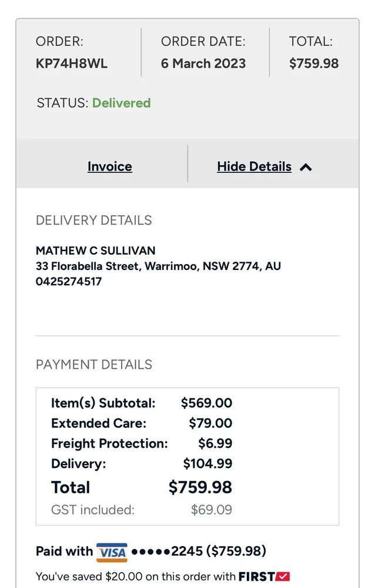Image resolution: width=375 pixels, height=588 pixels.
Task: Click the masked card number ending 2245
Action: coord(167,552)
